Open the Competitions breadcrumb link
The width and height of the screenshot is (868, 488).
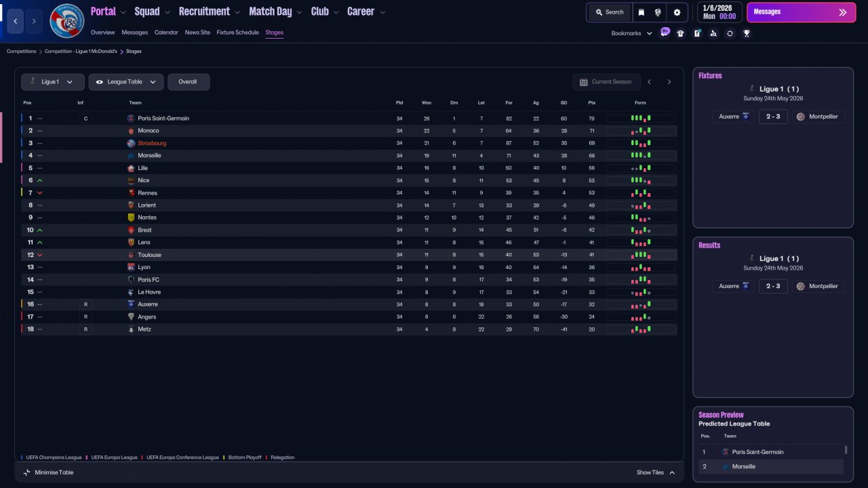click(22, 52)
